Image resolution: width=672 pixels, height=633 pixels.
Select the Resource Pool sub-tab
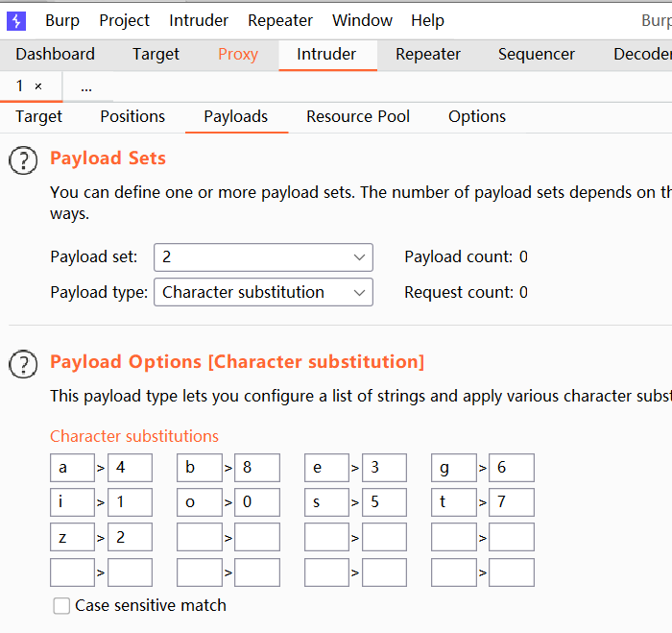[358, 116]
